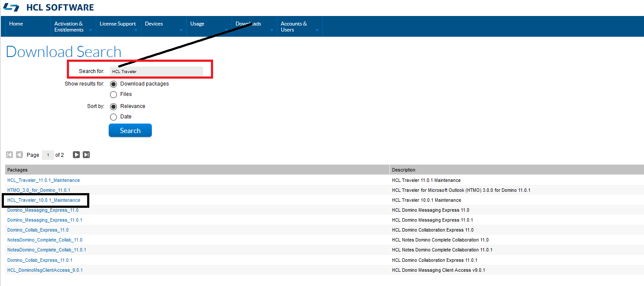
Task: Select the Download packages radio button
Action: [113, 84]
